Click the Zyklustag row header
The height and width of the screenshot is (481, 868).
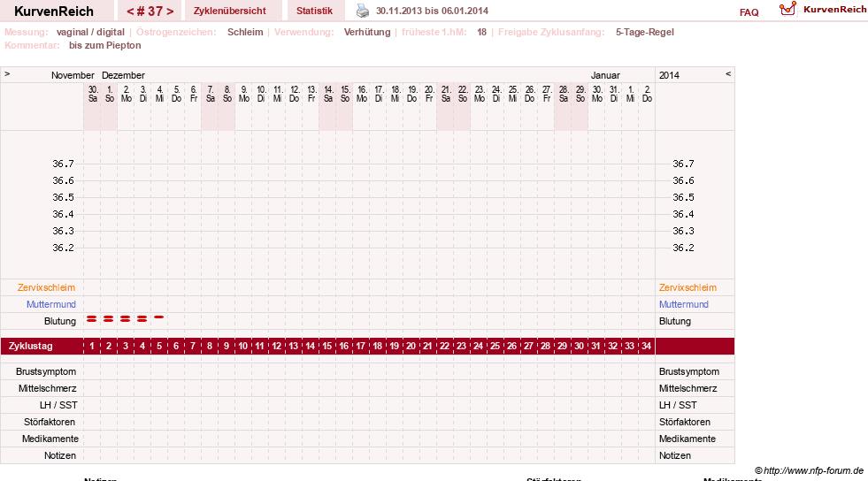point(30,346)
